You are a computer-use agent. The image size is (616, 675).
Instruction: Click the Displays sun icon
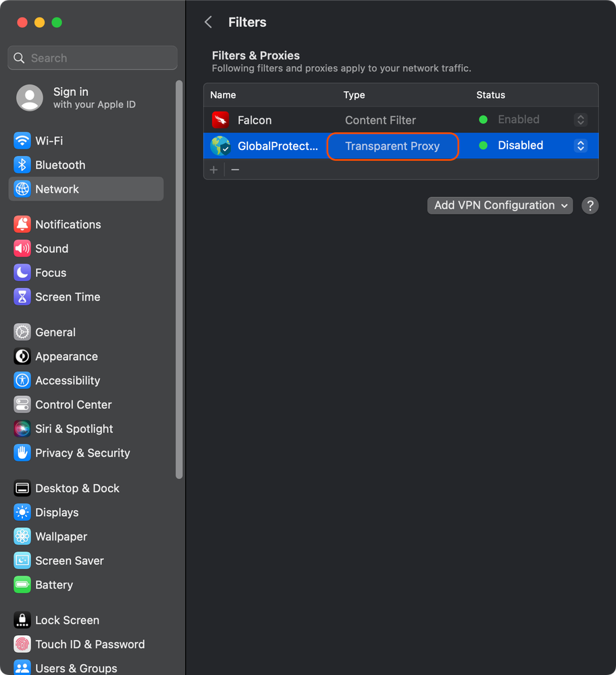pyautogui.click(x=22, y=512)
